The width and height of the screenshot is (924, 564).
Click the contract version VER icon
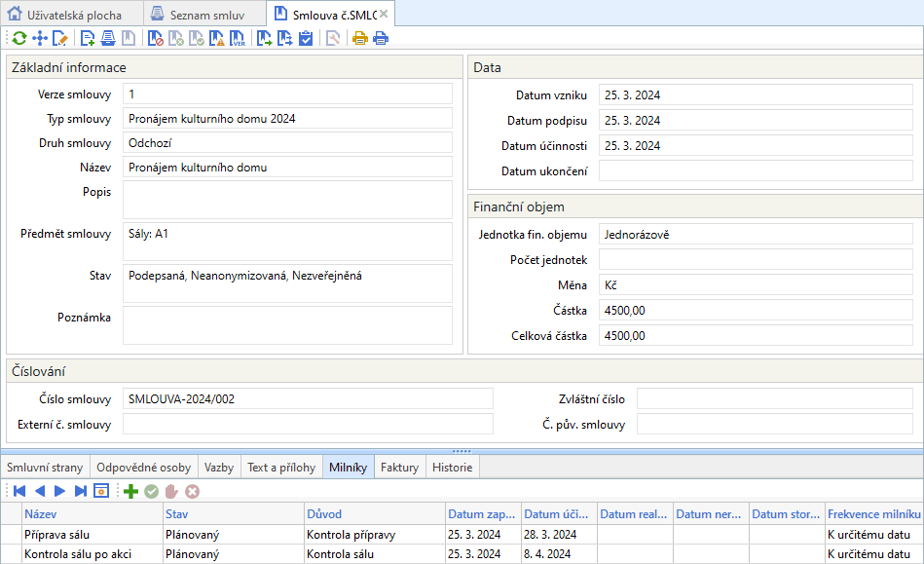pos(238,39)
